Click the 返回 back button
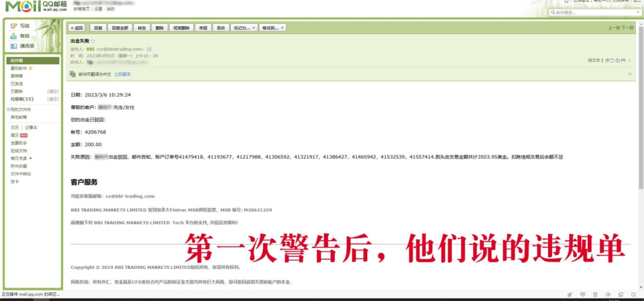The width and height of the screenshot is (644, 301). click(x=77, y=28)
